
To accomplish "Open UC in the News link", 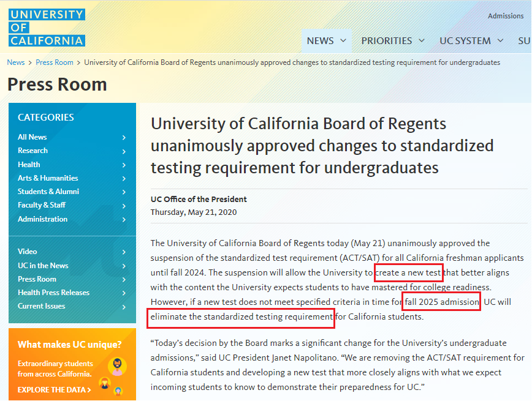I will [x=43, y=266].
